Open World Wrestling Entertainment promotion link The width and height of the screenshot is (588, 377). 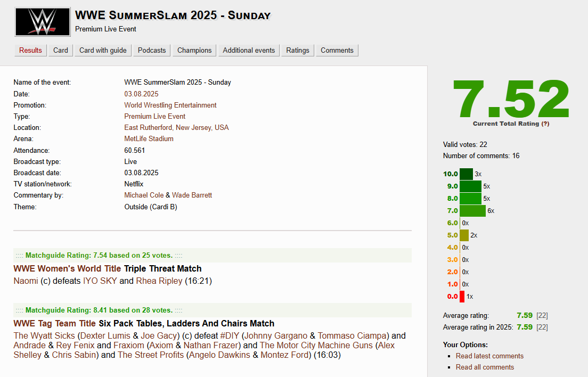(x=170, y=105)
